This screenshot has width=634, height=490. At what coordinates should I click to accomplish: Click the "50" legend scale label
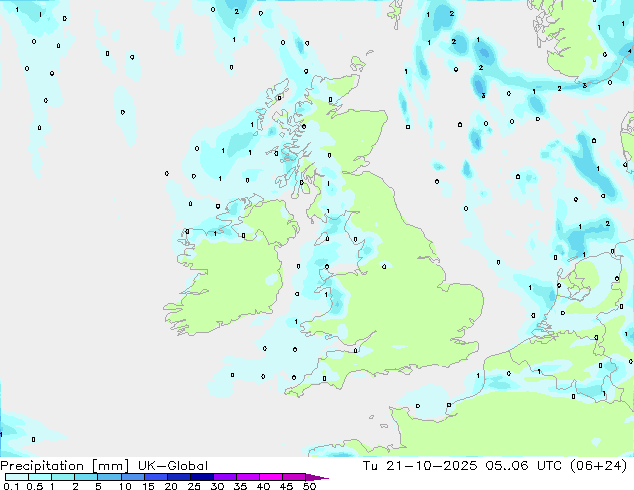309,486
